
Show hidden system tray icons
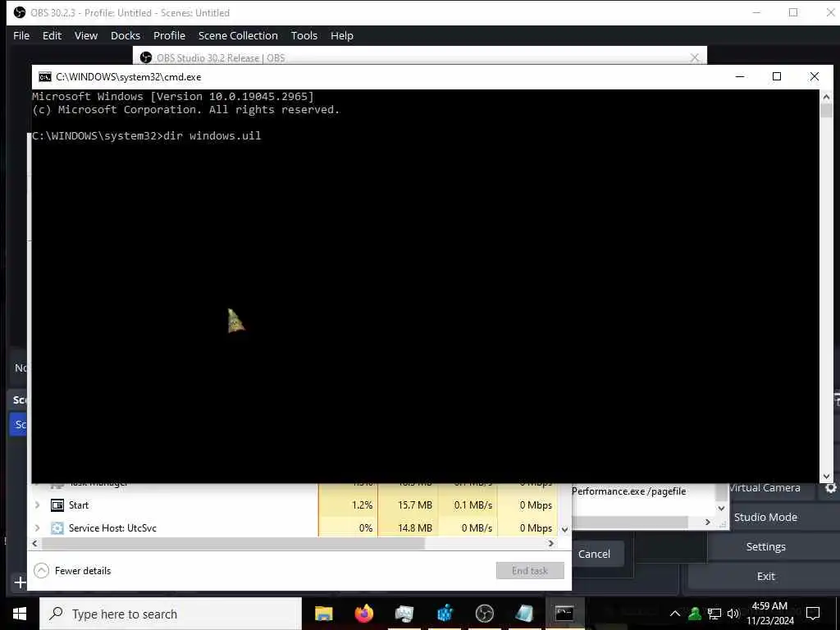point(675,614)
